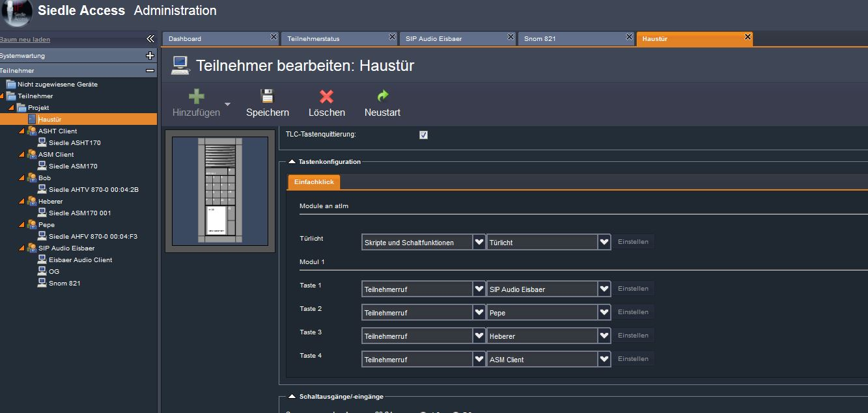The height and width of the screenshot is (413, 868).
Task: Switch to the Teilnehmerstatus tab
Action: click(x=339, y=39)
